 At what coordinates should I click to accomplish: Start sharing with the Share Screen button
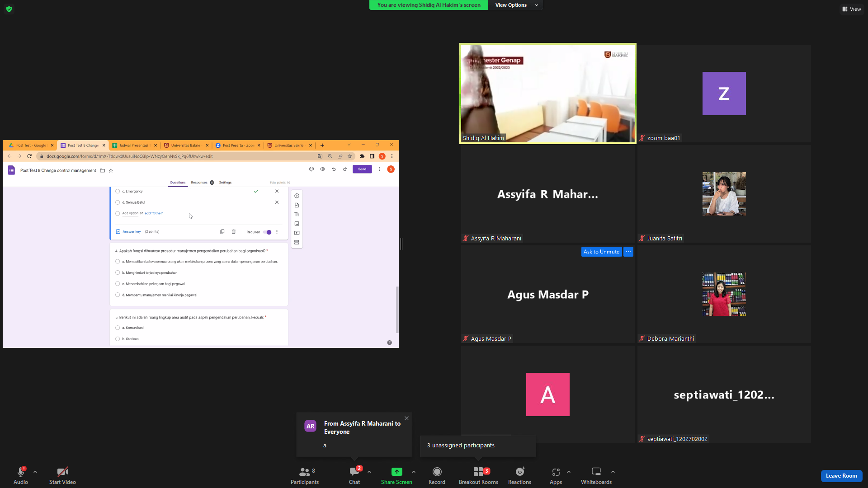click(x=396, y=475)
